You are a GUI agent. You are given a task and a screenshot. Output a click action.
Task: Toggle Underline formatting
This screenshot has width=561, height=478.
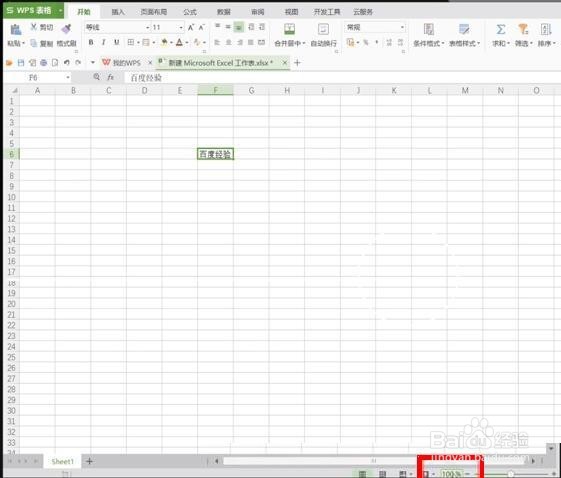(116, 42)
